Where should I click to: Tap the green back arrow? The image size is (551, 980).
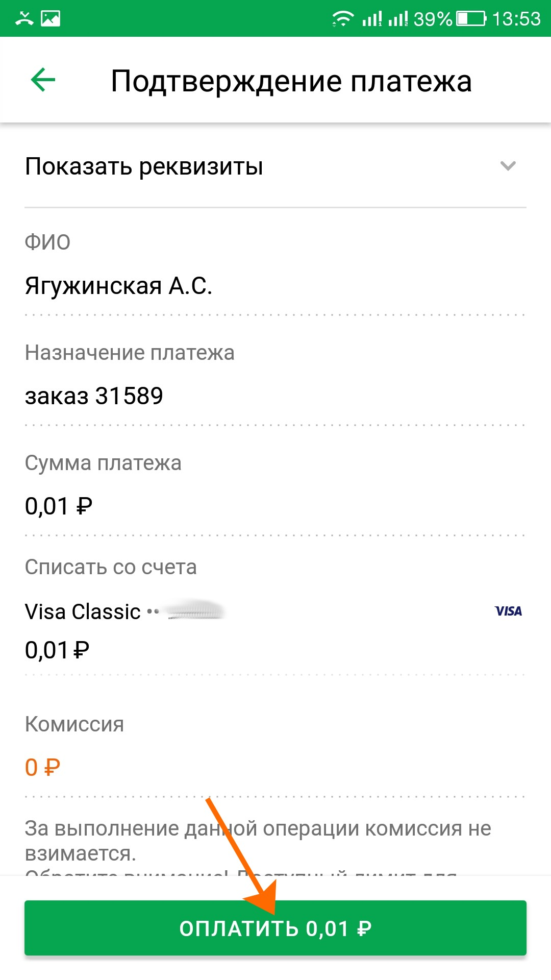click(43, 80)
